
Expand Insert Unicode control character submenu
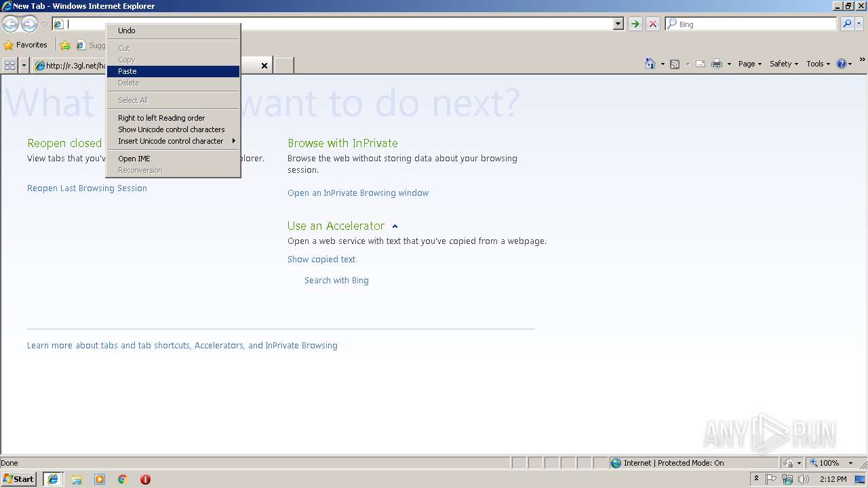pyautogui.click(x=174, y=141)
